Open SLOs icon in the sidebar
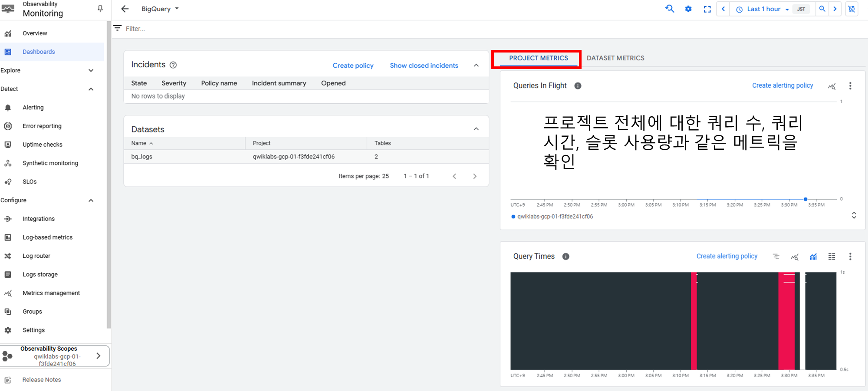The width and height of the screenshot is (868, 391). point(8,182)
